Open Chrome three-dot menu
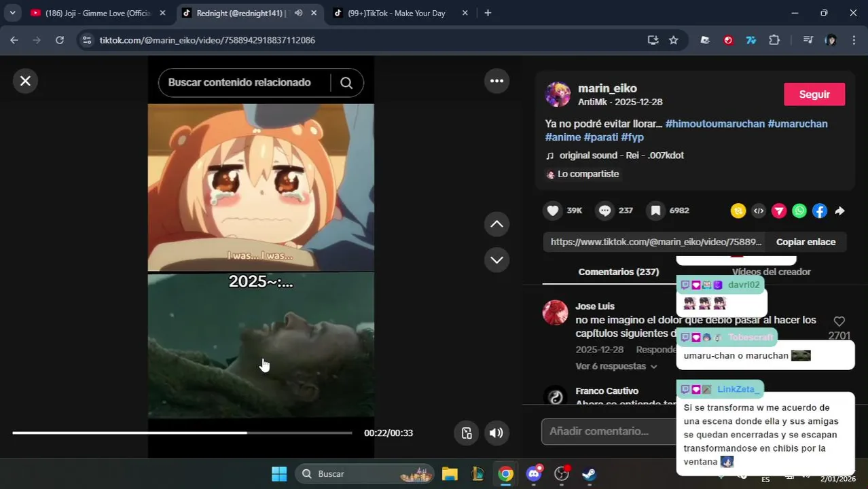Screen dimensions: 868x489 click(x=854, y=40)
